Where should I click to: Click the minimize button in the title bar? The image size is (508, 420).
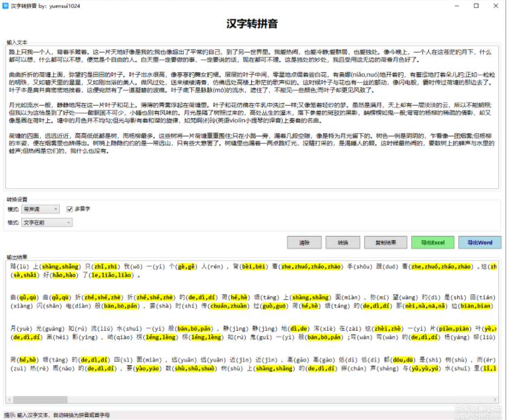pyautogui.click(x=456, y=6)
